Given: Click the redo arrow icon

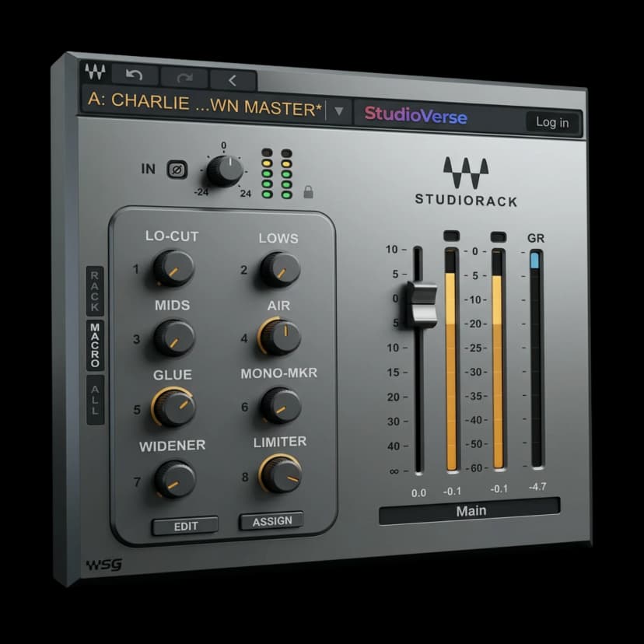Looking at the screenshot, I should (x=184, y=78).
